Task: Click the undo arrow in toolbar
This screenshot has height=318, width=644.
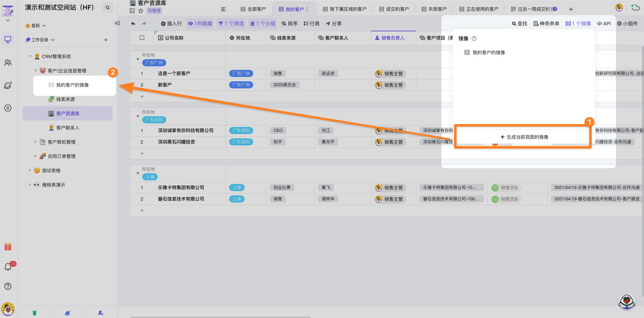Action: click(x=133, y=24)
